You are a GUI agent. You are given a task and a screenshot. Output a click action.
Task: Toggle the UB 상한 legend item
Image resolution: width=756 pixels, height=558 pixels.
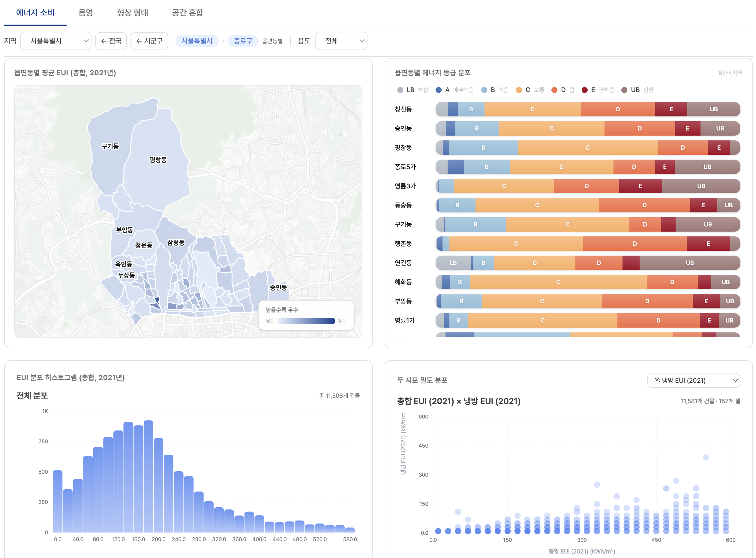[x=637, y=90]
